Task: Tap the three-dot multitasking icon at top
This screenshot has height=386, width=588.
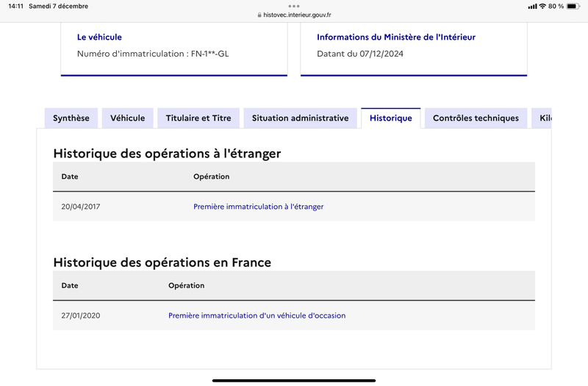Action: (294, 6)
